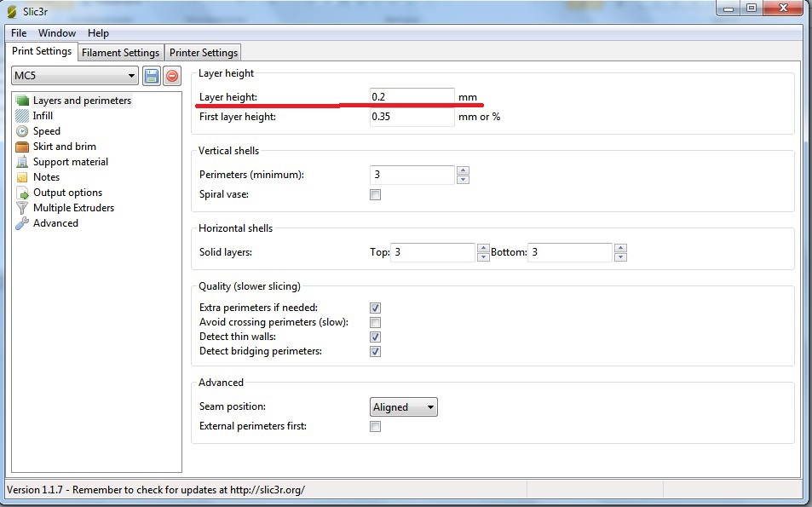Switch to Printer Settings tab

click(204, 53)
